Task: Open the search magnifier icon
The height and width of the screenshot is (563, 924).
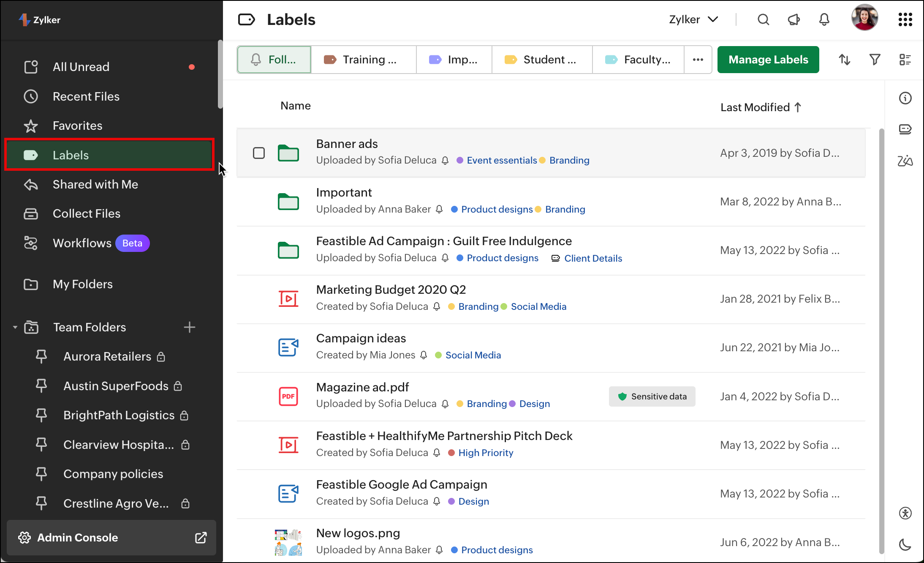Action: pos(763,20)
